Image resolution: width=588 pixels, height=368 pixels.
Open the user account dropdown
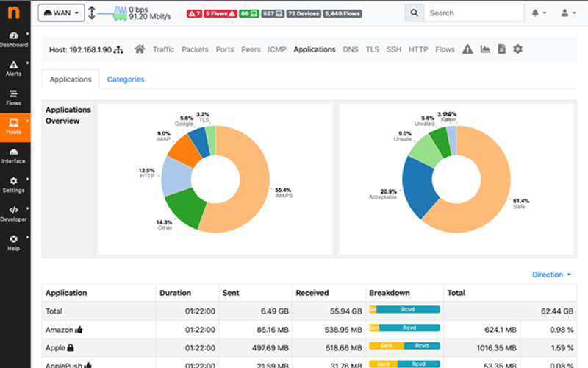point(568,13)
